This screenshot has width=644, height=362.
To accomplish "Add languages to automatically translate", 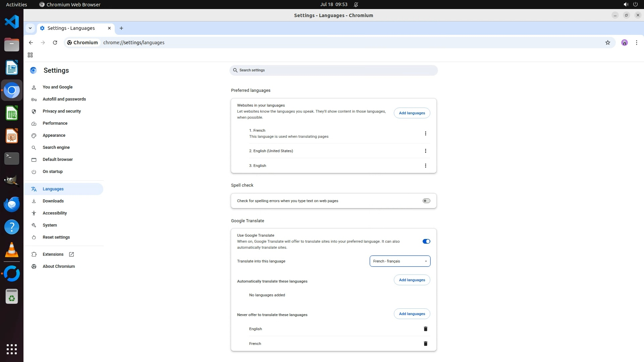I will [412, 280].
